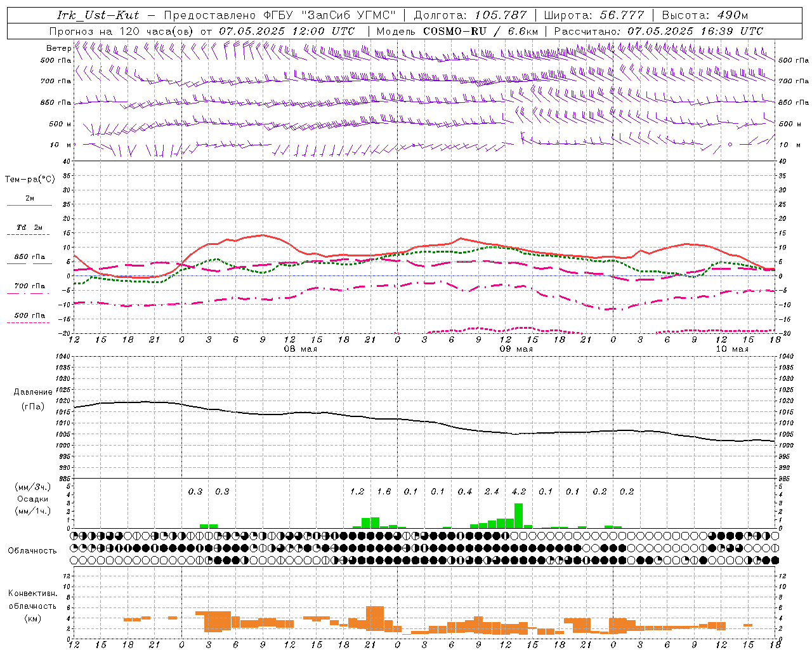Click the '(мм/1ч.)' unit label
The image size is (812, 650).
(x=33, y=511)
